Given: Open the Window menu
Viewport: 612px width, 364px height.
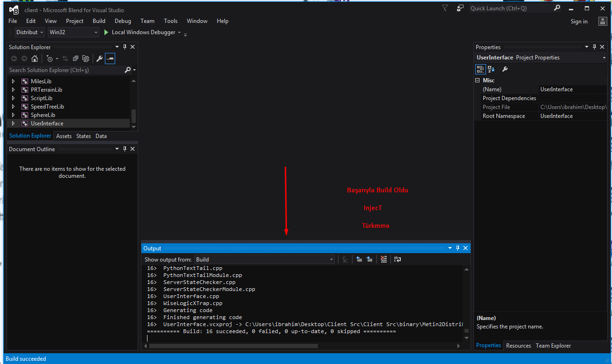Looking at the screenshot, I should pos(197,21).
